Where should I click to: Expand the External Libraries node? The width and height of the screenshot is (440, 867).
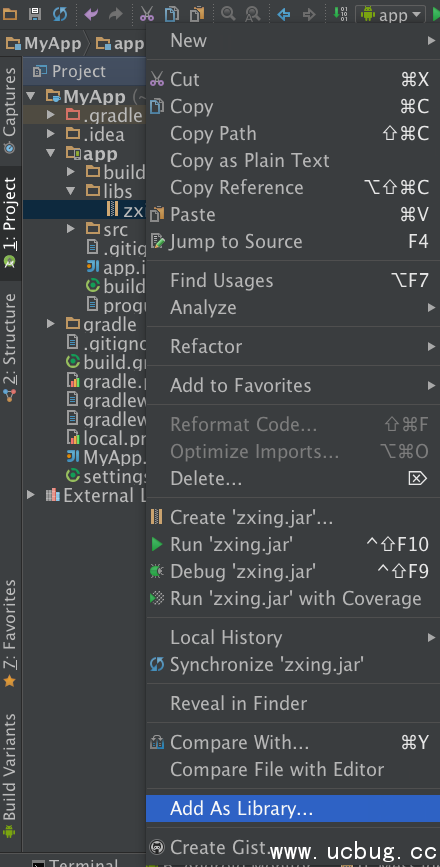[32, 495]
